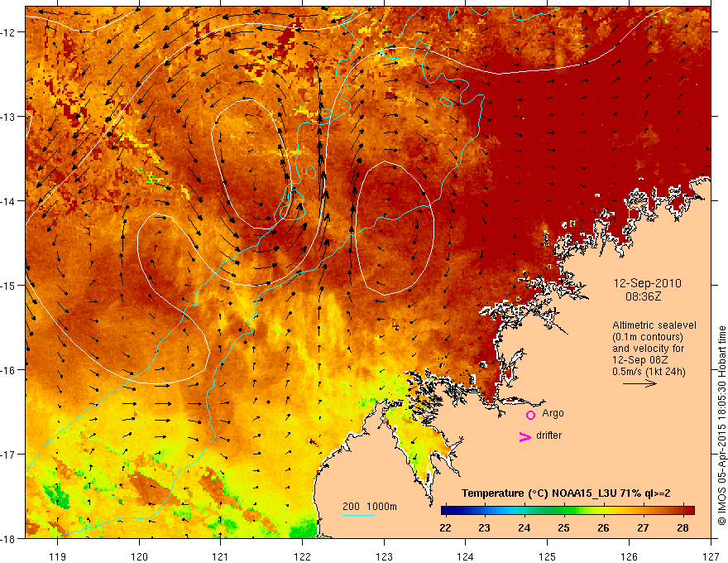Click latitude axis label -18

pos(8,538)
